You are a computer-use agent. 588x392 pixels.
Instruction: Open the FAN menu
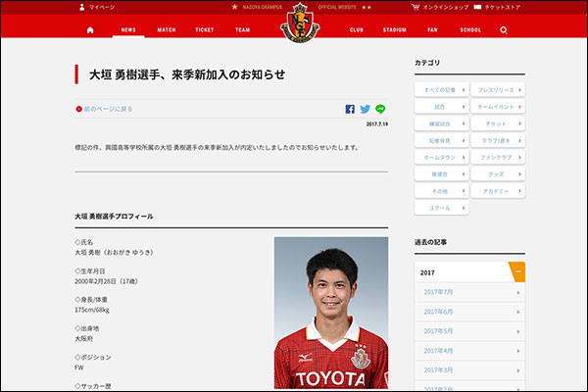coord(432,30)
